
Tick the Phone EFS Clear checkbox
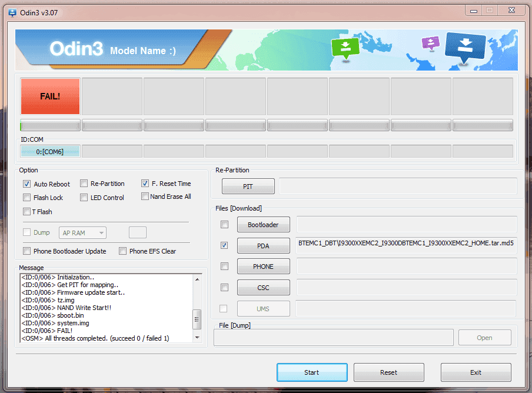point(123,251)
